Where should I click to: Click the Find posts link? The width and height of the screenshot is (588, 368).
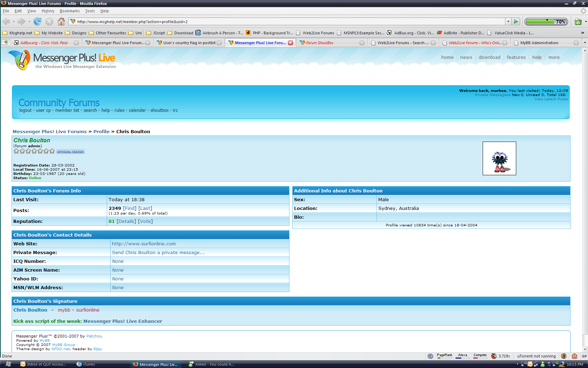pyautogui.click(x=129, y=208)
